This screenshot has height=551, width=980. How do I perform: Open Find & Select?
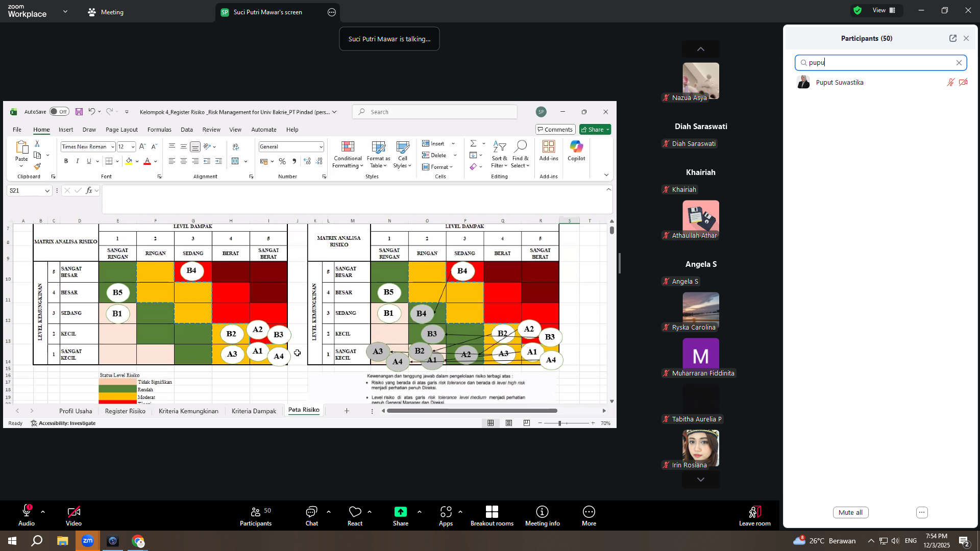[x=520, y=154]
